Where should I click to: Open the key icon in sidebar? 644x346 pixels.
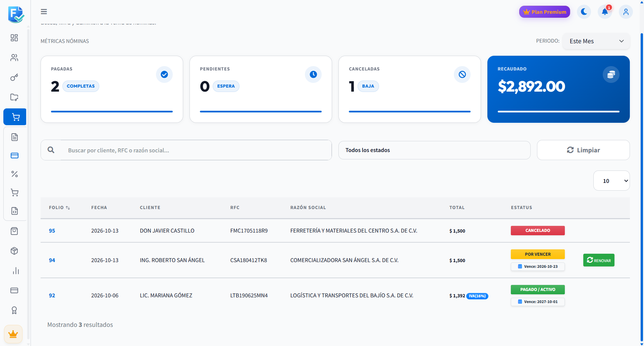click(14, 78)
